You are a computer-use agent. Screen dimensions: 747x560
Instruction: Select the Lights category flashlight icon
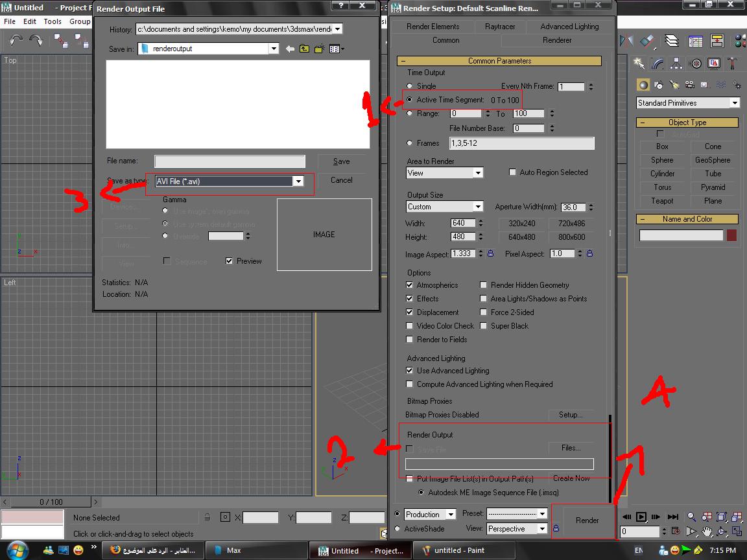[x=674, y=85]
